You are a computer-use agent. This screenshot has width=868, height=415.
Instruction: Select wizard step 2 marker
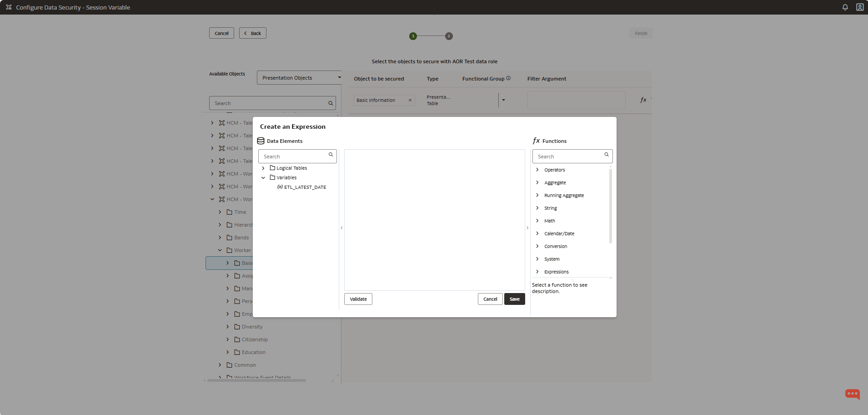(x=449, y=36)
